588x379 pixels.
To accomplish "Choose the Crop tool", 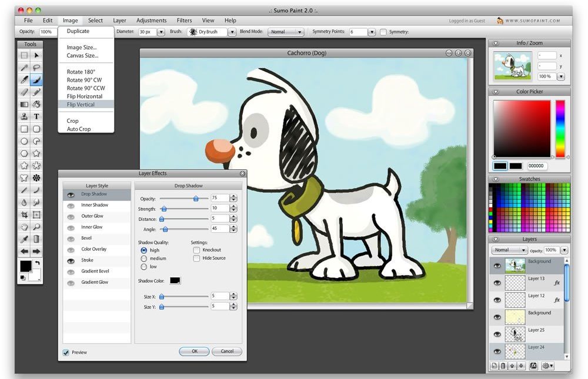I will point(24,215).
